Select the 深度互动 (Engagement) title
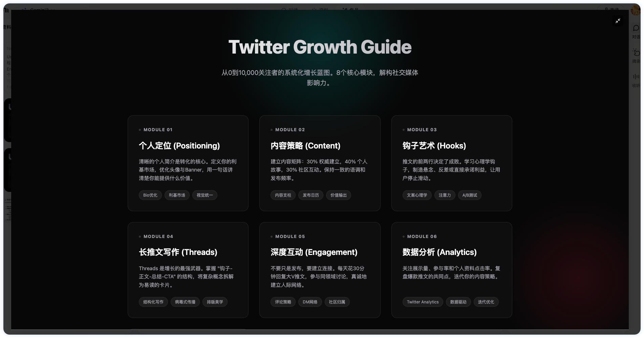 click(x=314, y=252)
